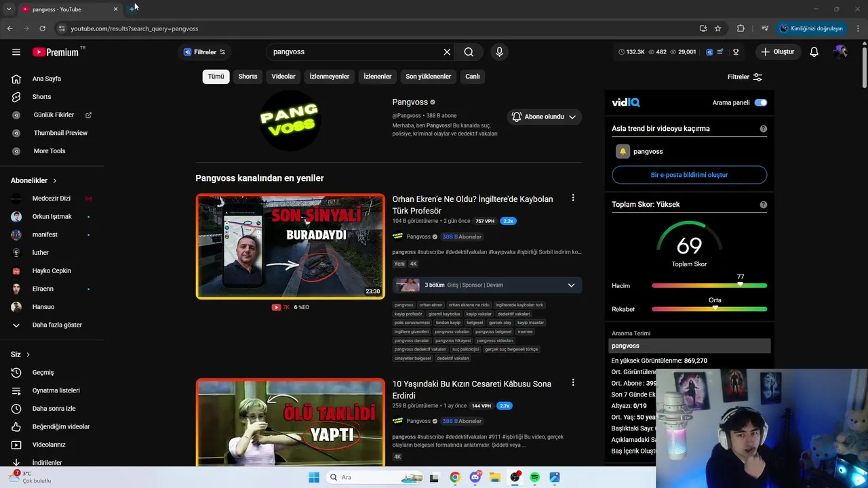868x488 pixels.
Task: Toggle the Arama paneli switch
Action: [760, 102]
